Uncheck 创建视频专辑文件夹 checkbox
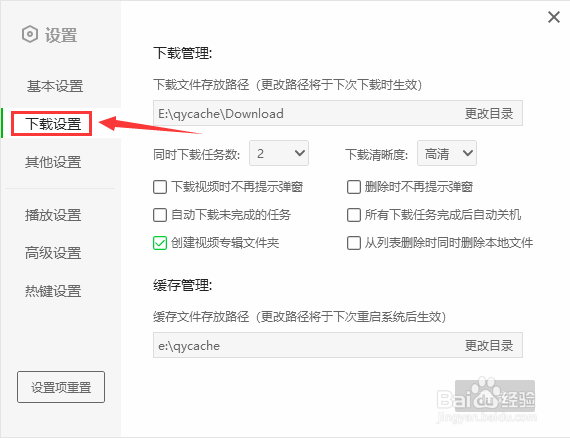Image resolution: width=570 pixels, height=438 pixels. [160, 243]
